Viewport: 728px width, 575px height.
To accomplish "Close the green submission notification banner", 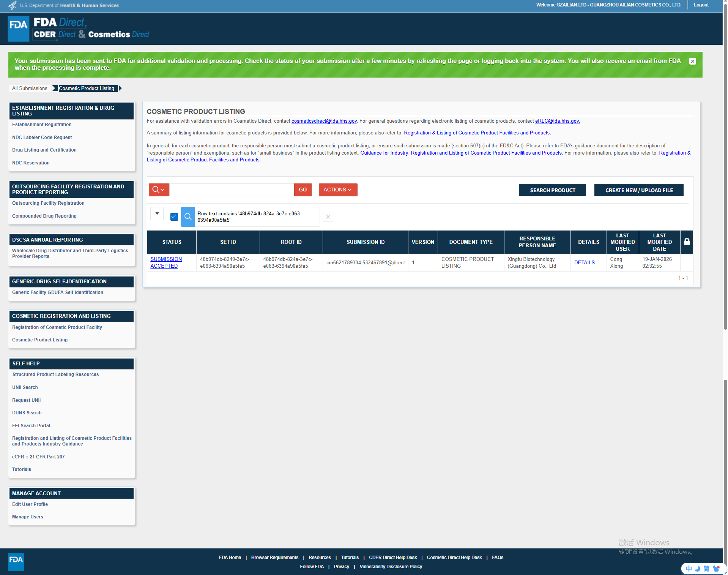I will click(692, 61).
